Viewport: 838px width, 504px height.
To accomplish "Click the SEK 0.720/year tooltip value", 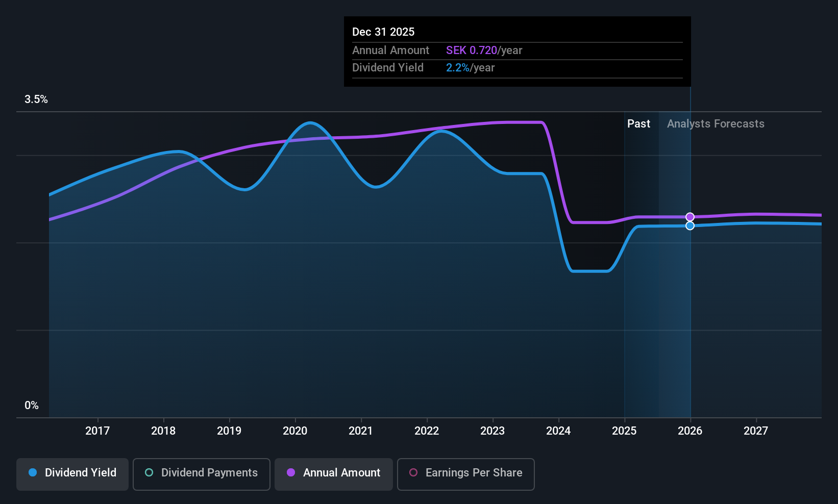I will click(484, 51).
